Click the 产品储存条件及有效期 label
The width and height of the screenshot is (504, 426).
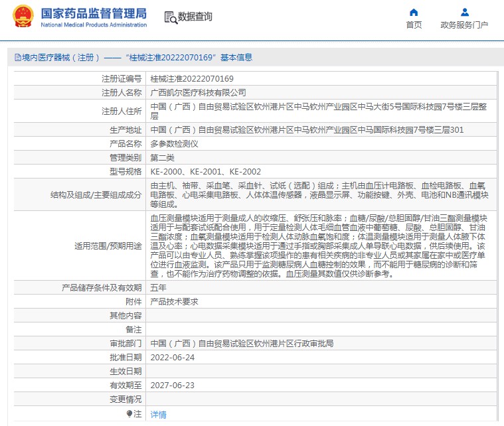pos(102,287)
